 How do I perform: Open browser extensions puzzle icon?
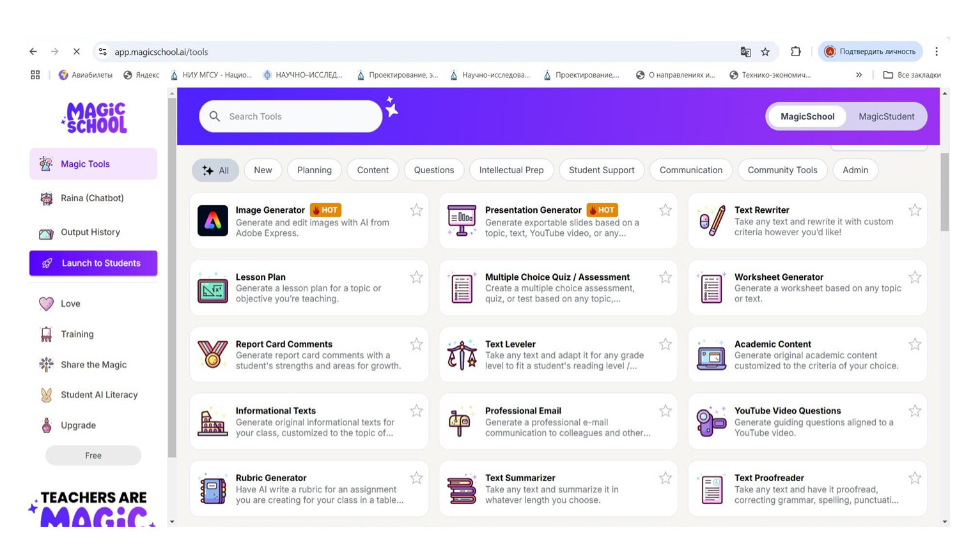[795, 52]
